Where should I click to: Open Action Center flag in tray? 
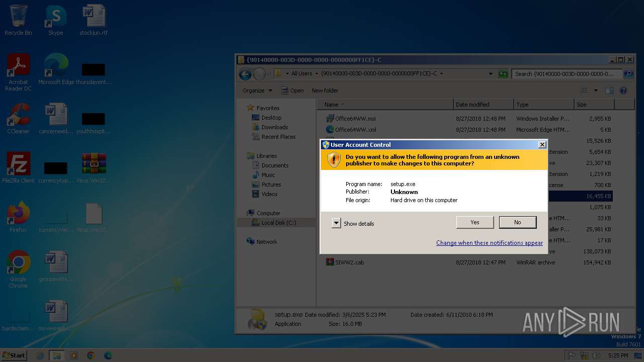pyautogui.click(x=572, y=355)
